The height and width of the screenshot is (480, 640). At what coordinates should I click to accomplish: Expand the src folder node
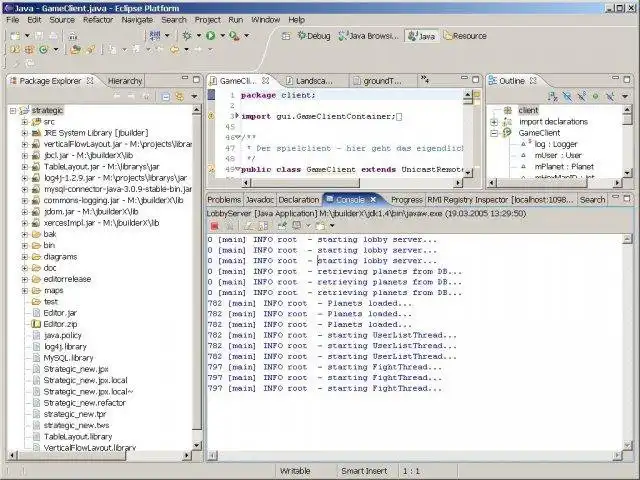(x=25, y=121)
